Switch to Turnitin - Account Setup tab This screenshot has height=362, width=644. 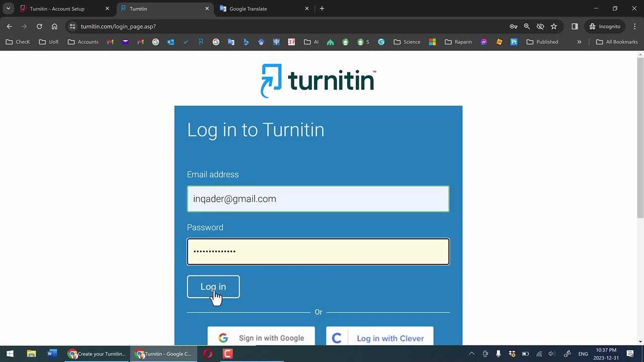(x=57, y=9)
